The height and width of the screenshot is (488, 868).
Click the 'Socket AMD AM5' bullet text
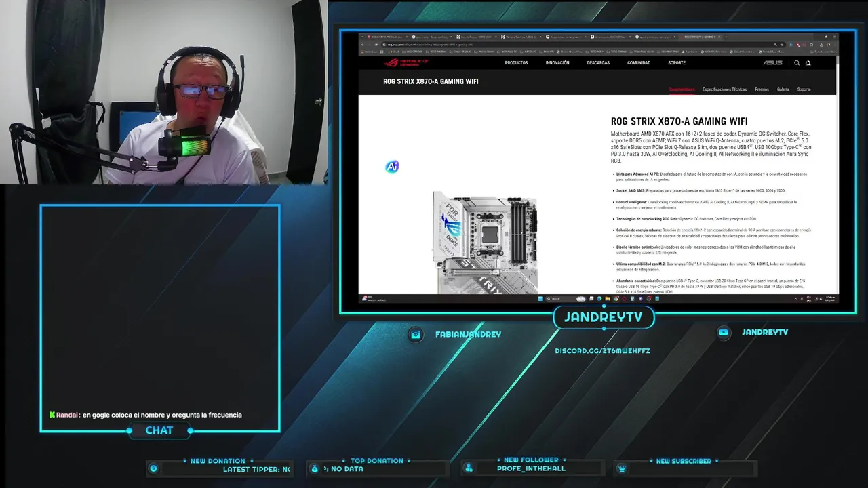coord(701,191)
